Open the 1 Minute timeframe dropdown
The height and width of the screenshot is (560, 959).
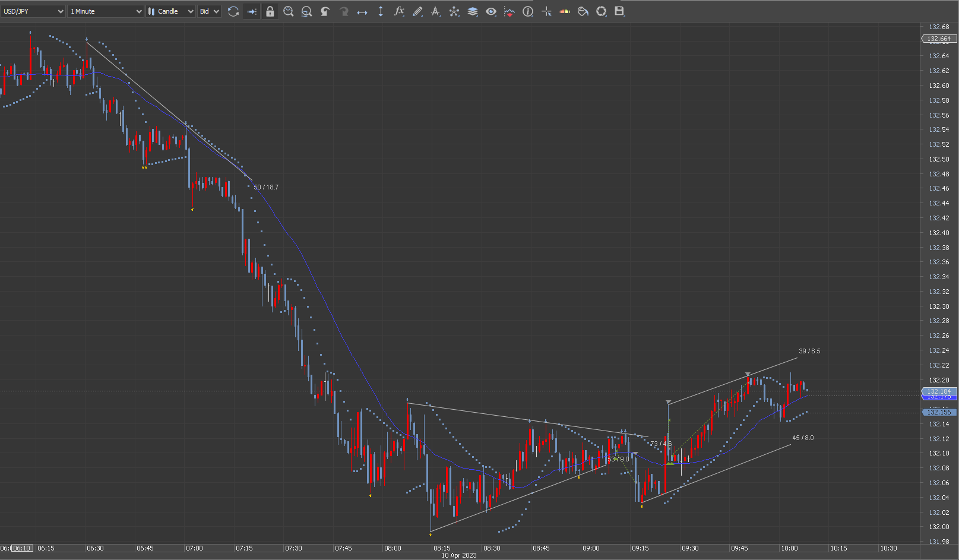(106, 11)
